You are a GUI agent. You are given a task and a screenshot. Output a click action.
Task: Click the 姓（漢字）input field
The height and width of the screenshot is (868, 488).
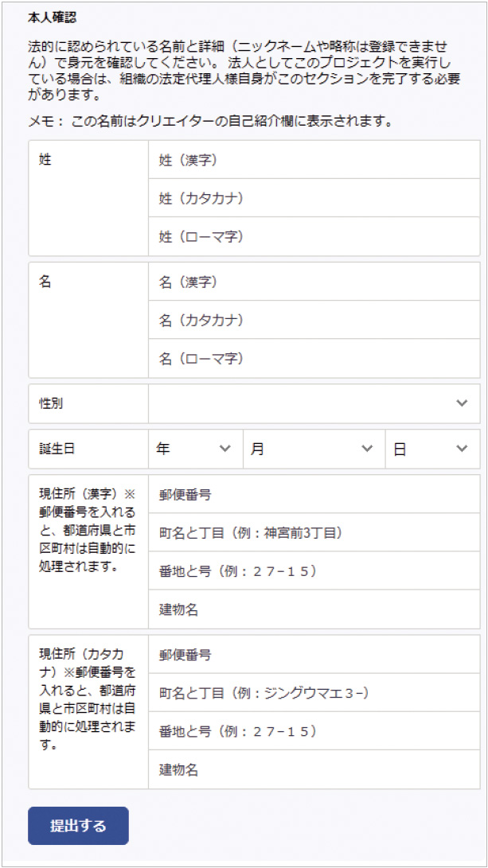314,160
